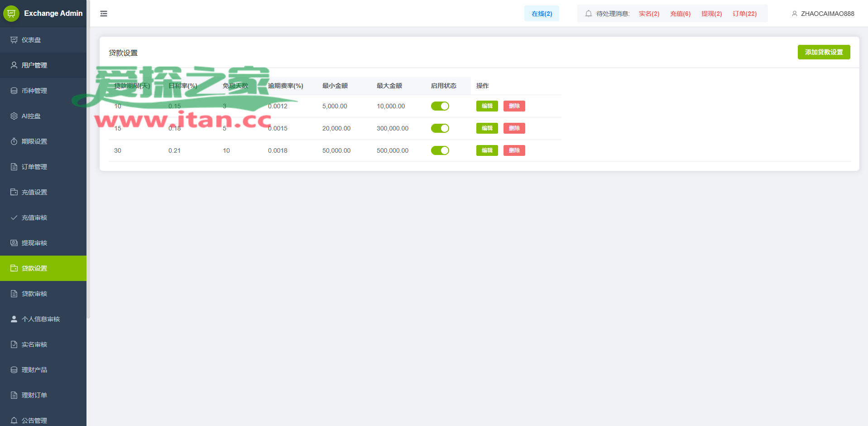Screen dimensions: 868x426
Task: Open 币种管理 menu item
Action: point(43,91)
